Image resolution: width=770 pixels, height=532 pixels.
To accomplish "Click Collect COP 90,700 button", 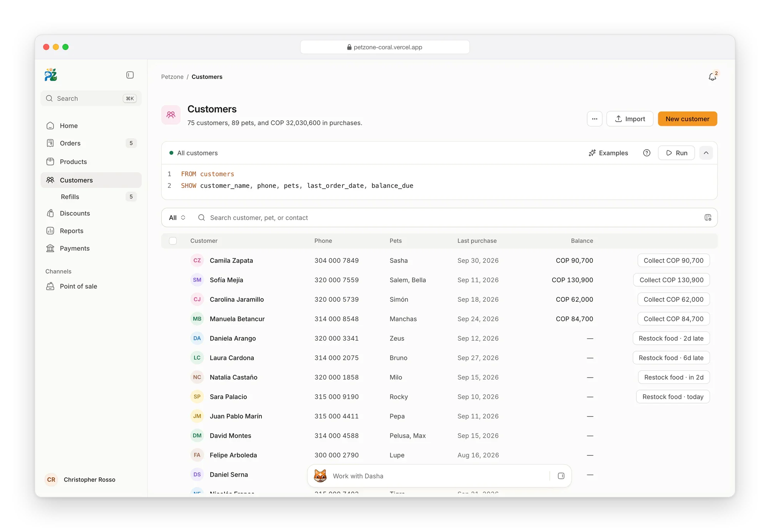I will coord(673,260).
